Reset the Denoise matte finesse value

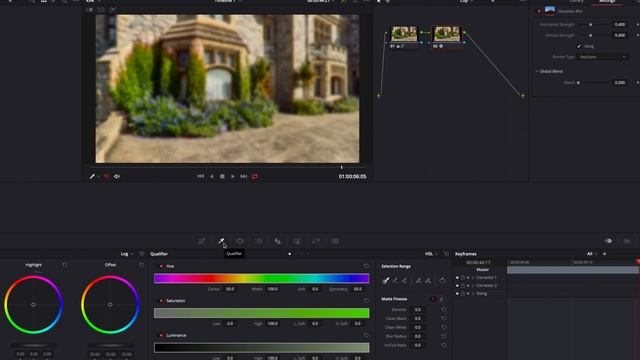point(444,309)
